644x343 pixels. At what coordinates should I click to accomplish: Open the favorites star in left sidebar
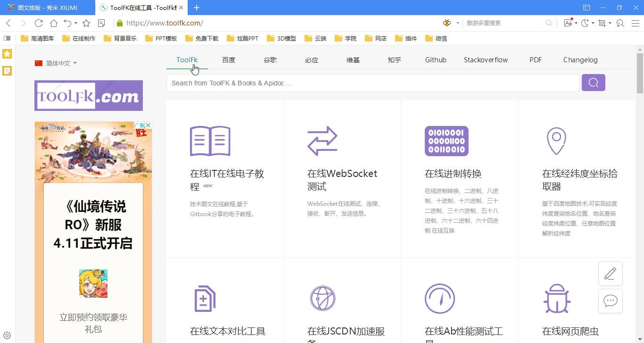(x=7, y=54)
